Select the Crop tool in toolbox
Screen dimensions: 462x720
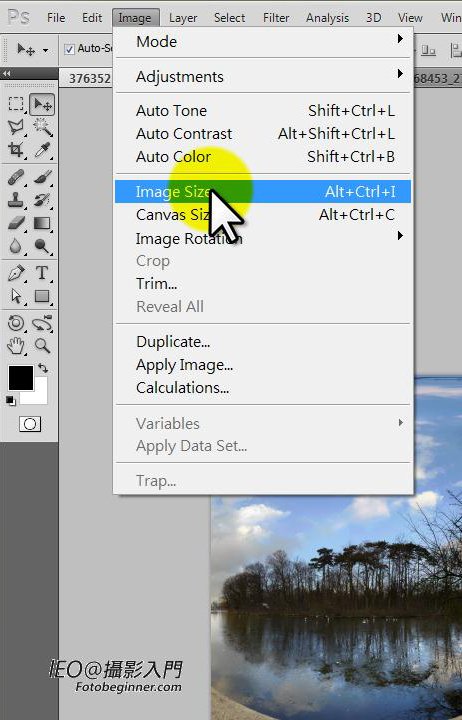point(16,150)
